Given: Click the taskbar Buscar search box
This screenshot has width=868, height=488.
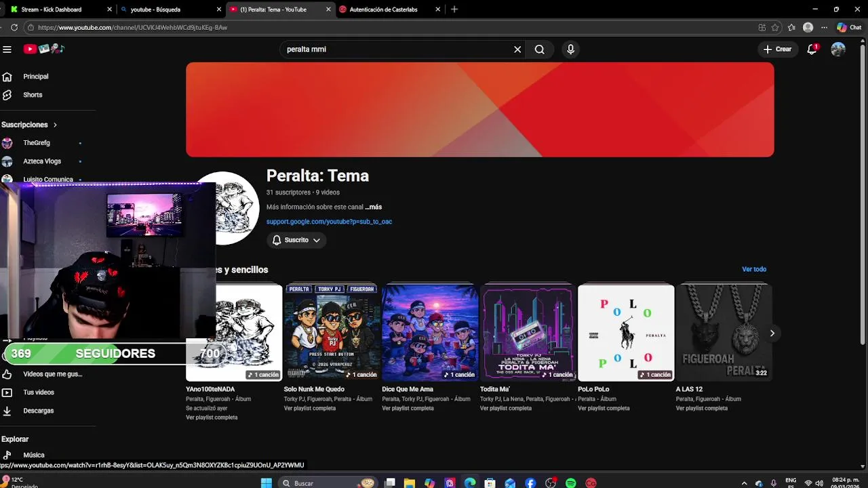Looking at the screenshot, I should [329, 483].
